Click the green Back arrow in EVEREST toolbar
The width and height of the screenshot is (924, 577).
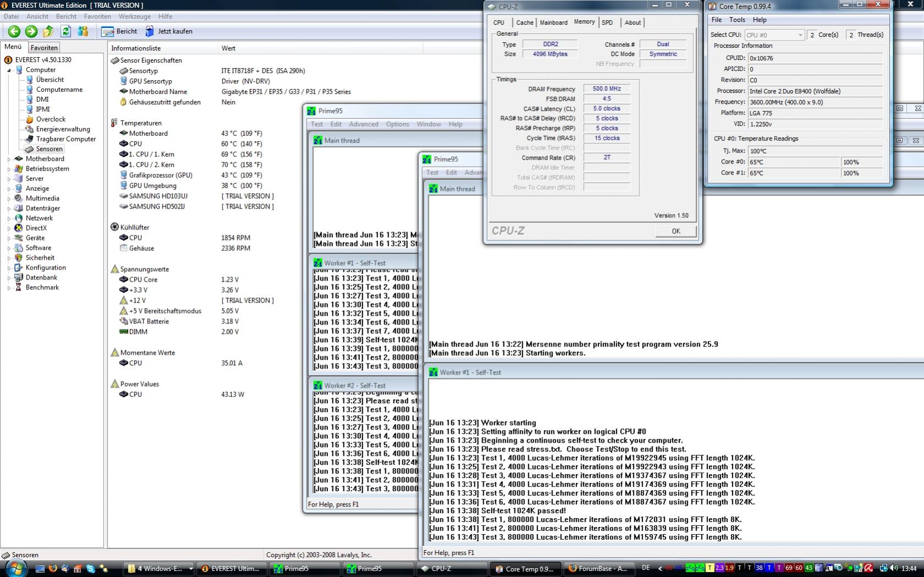point(14,31)
